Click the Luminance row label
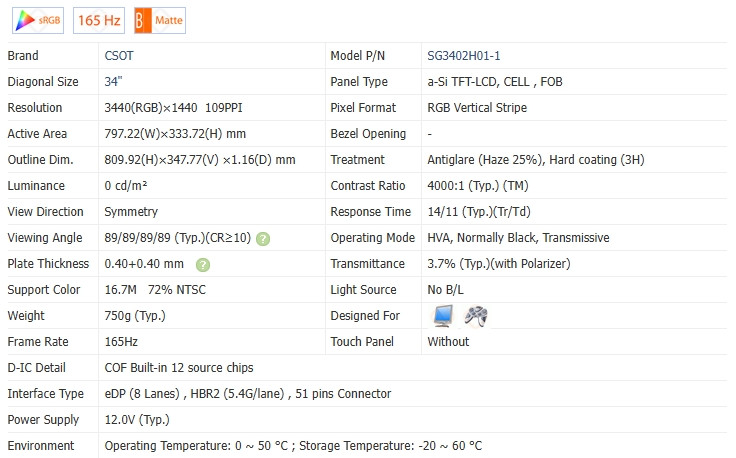 tap(36, 186)
